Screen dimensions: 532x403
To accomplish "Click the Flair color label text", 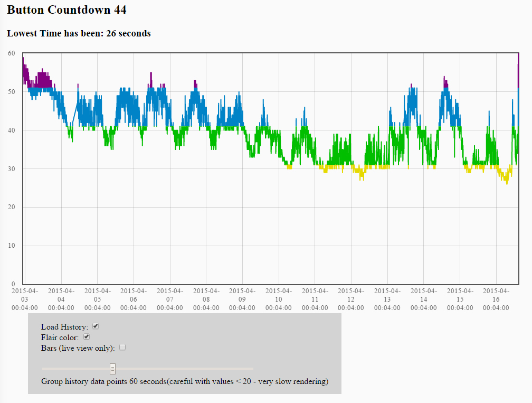I will tap(60, 337).
